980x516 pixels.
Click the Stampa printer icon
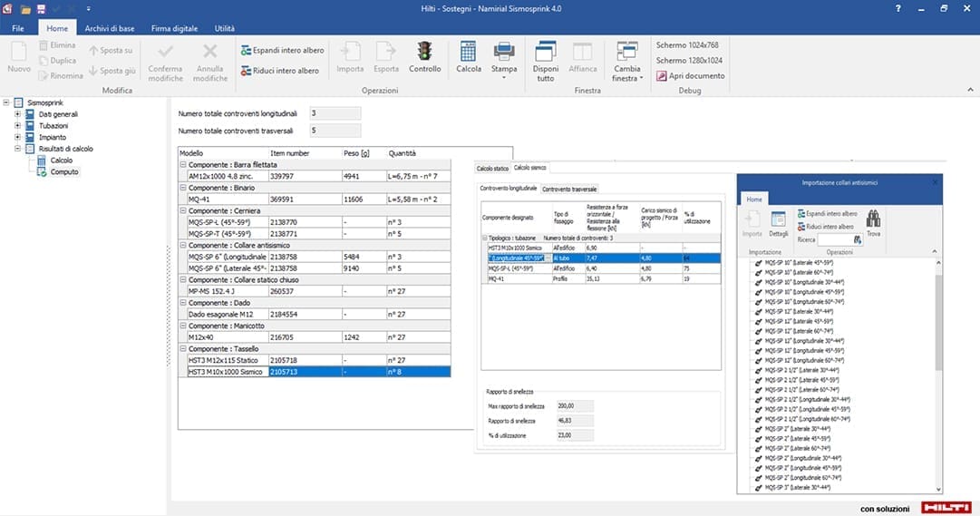pyautogui.click(x=504, y=52)
